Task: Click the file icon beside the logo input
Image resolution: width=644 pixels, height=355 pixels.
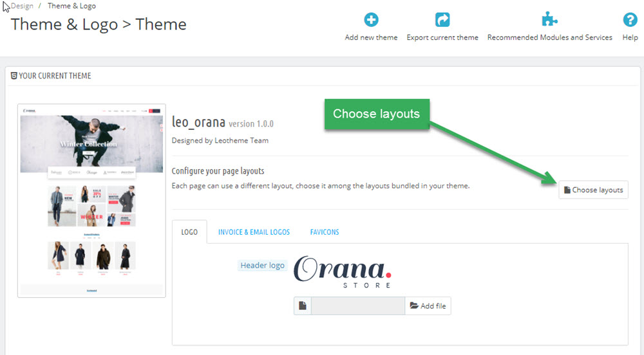Action: 303,306
